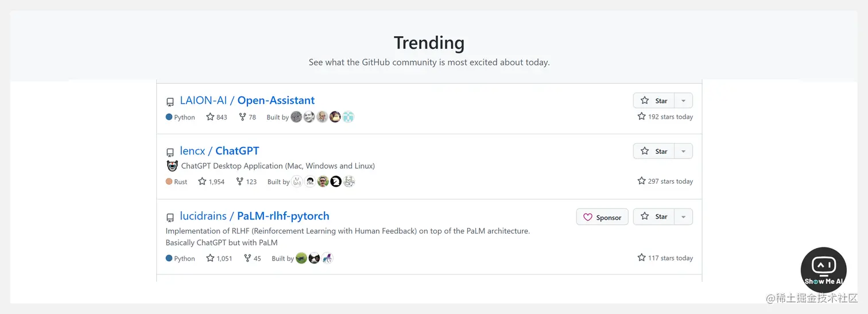Star the PaLM-rlhf-pytorch repository
The image size is (868, 314).
(x=654, y=216)
